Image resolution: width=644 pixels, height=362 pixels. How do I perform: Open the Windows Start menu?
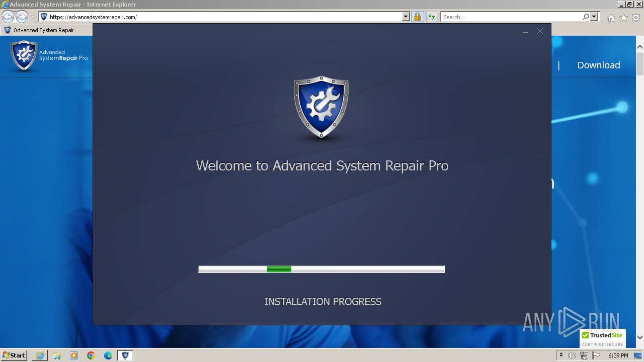point(14,355)
